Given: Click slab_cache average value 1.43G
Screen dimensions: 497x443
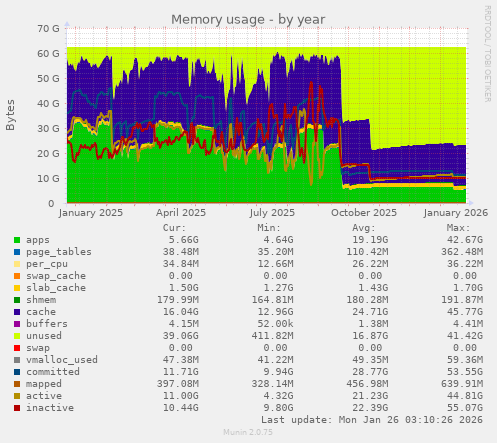Looking at the screenshot, I should tap(373, 288).
